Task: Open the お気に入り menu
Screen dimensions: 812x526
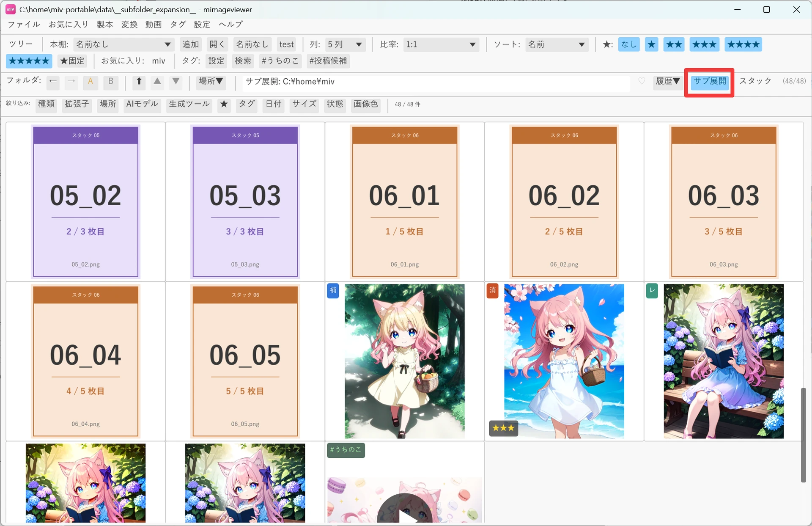Action: [x=69, y=25]
